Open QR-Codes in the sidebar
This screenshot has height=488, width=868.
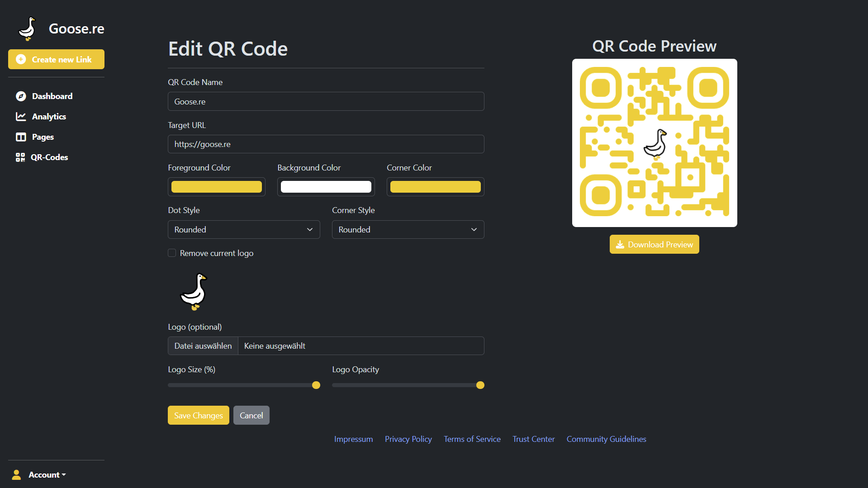(x=49, y=157)
